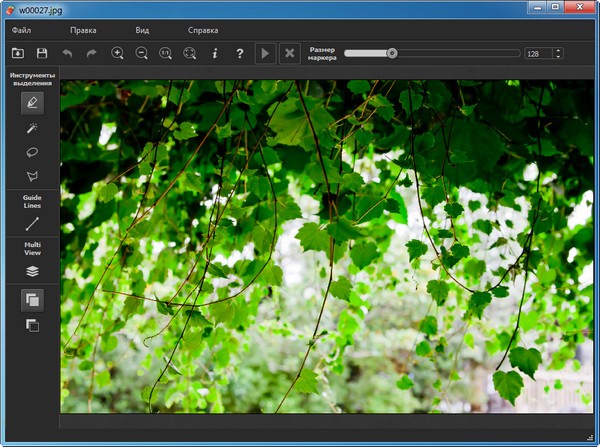This screenshot has height=447, width=600.
Task: Click the open image file icon
Action: (x=18, y=53)
